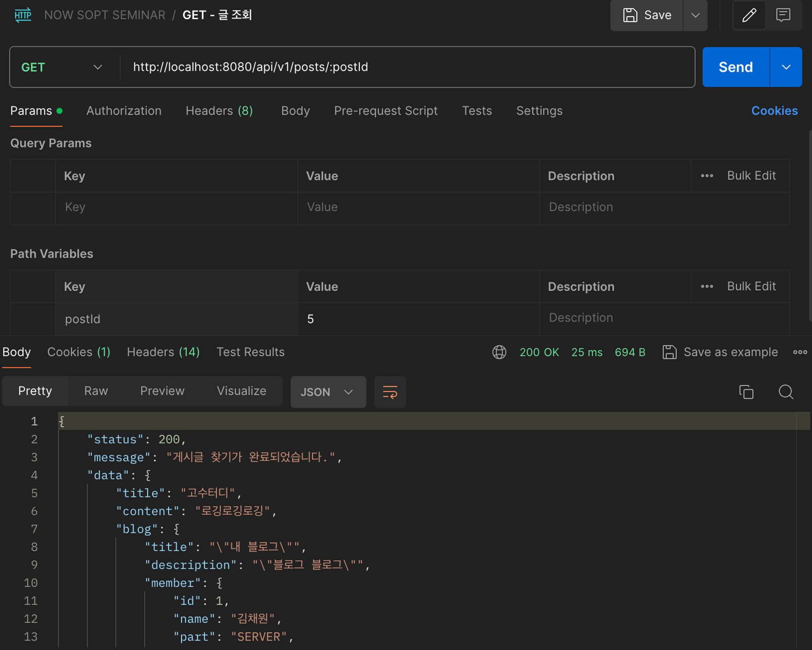Open the Save options chevron
The width and height of the screenshot is (812, 650).
tap(695, 15)
